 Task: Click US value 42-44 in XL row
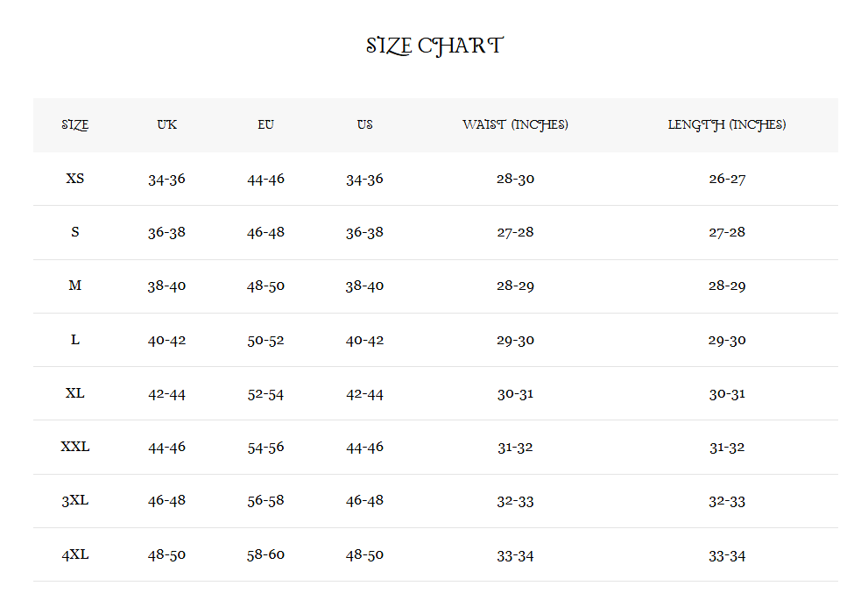[364, 393]
